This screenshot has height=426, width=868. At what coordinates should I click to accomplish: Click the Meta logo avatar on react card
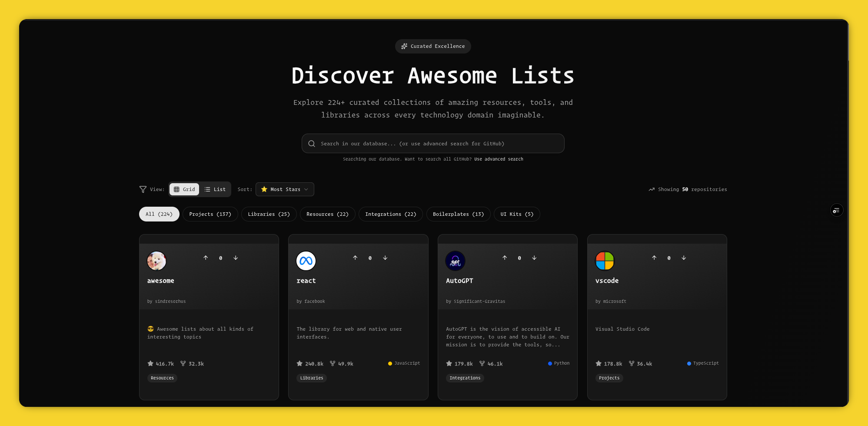(306, 261)
